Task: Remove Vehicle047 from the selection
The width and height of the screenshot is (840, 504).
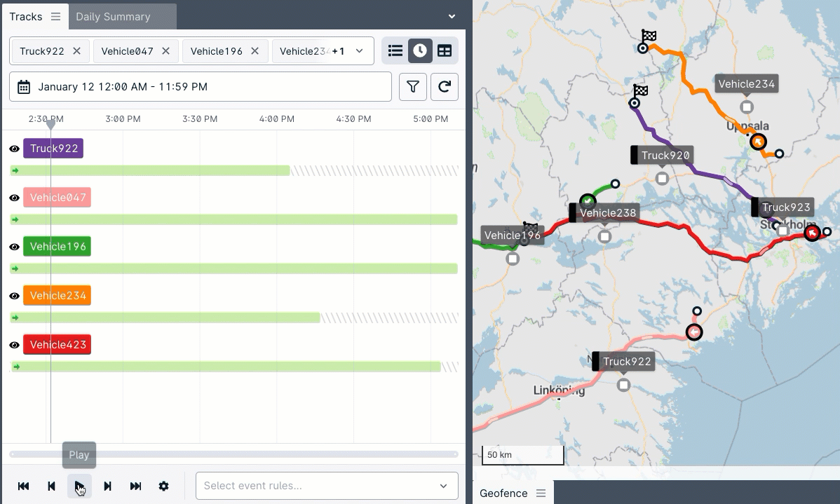Action: 165,50
